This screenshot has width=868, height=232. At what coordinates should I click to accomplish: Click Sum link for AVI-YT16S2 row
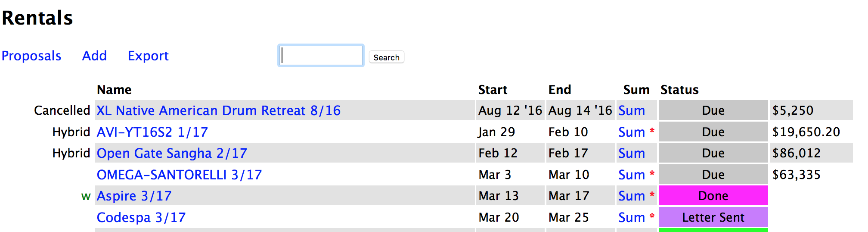[x=631, y=132]
